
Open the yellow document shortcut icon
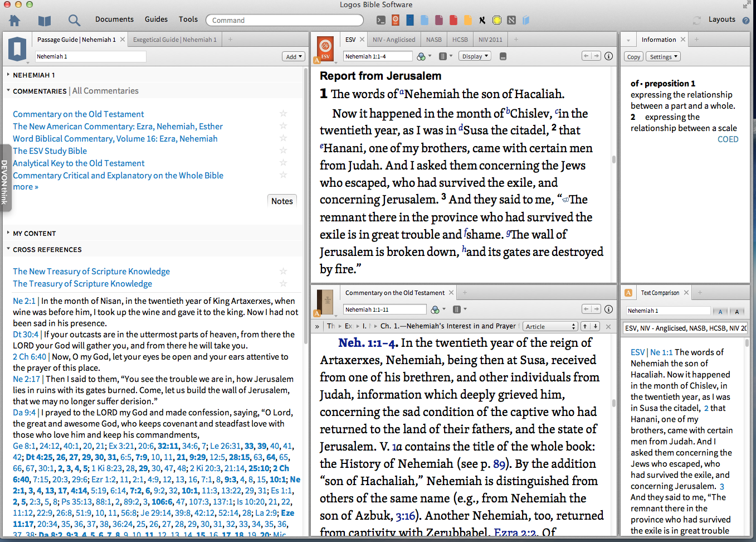pyautogui.click(x=468, y=20)
